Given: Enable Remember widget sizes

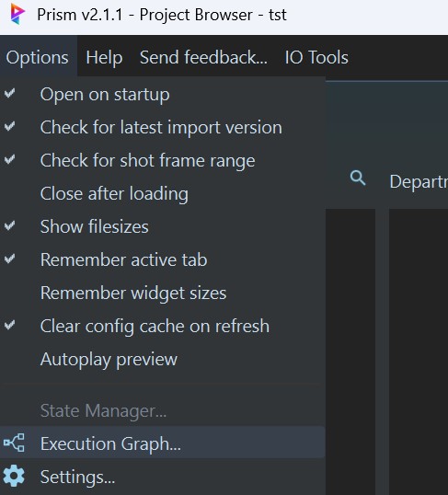Looking at the screenshot, I should (163, 293).
